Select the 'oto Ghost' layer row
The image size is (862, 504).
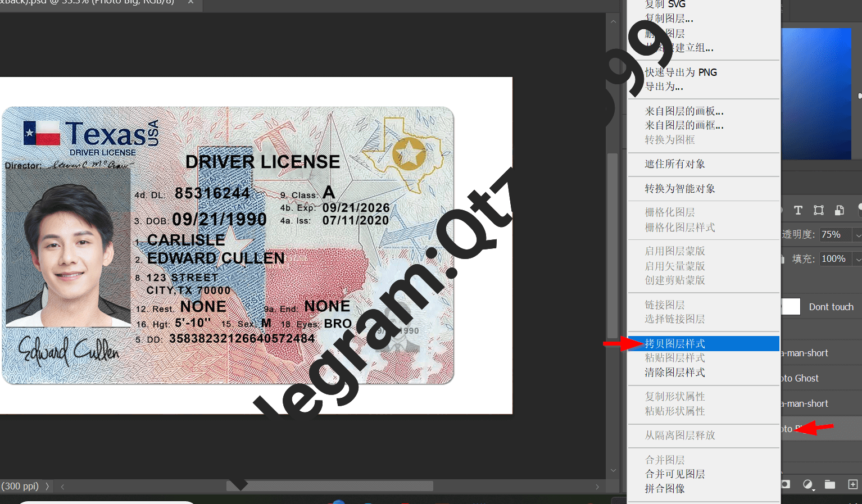(822, 378)
